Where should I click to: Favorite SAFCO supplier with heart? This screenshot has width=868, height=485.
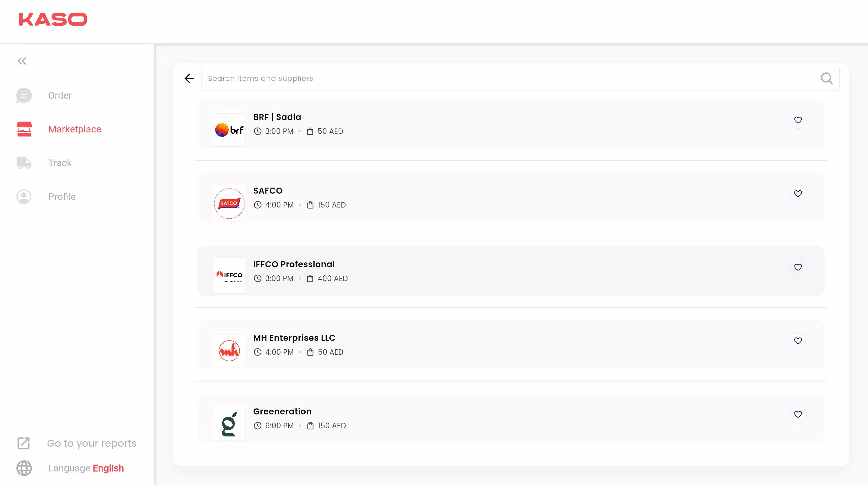(x=797, y=194)
